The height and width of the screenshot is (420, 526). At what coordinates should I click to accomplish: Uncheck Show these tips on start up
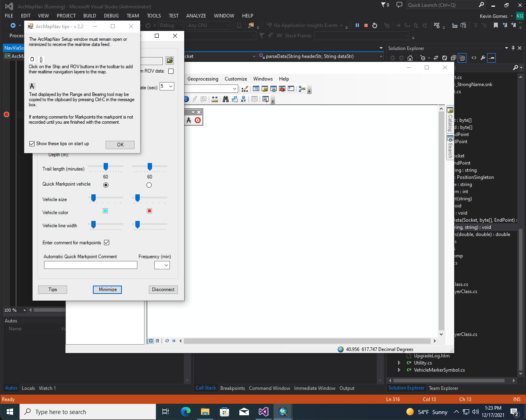32,144
